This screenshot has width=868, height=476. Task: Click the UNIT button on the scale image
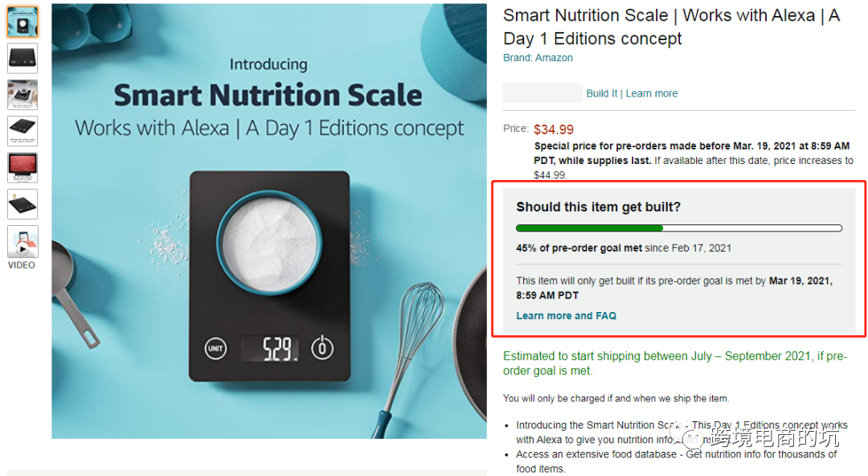click(215, 348)
